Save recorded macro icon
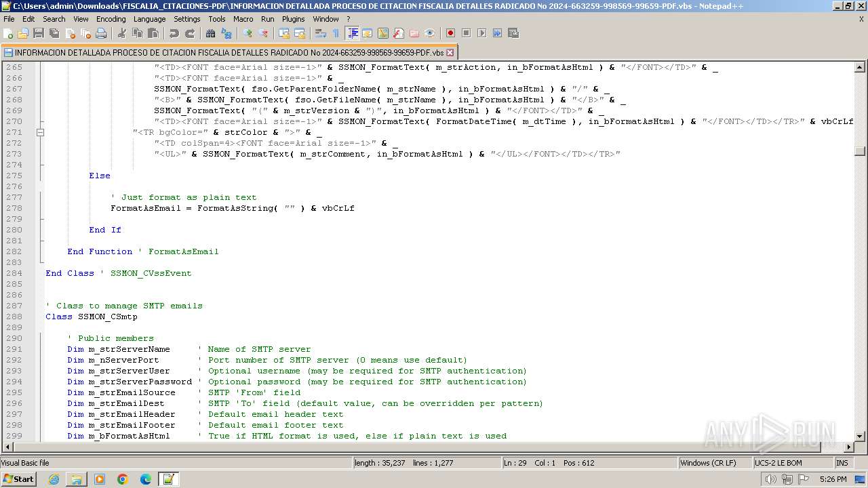This screenshot has width=868, height=488. click(x=513, y=33)
